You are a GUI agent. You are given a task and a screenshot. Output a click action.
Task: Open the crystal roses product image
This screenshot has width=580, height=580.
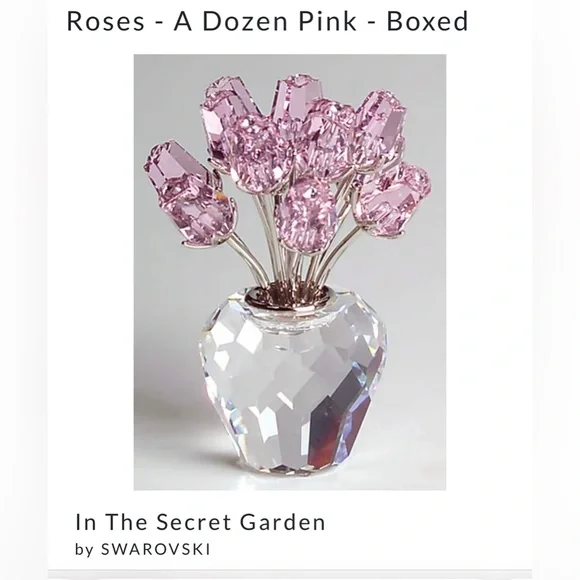pyautogui.click(x=290, y=272)
